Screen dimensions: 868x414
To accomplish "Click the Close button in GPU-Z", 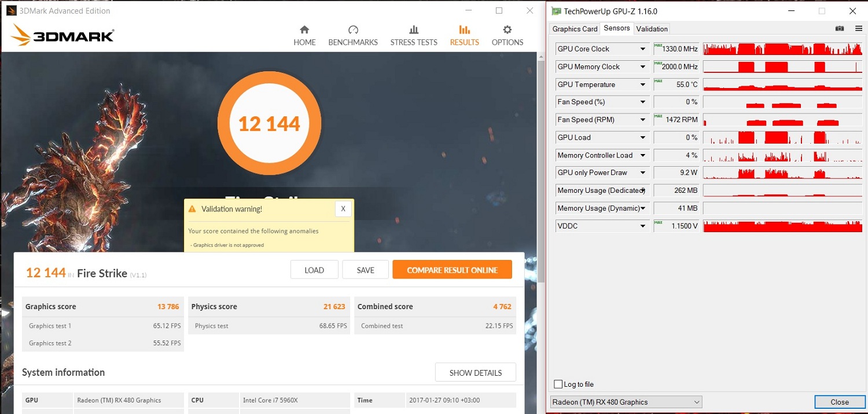I will click(840, 402).
